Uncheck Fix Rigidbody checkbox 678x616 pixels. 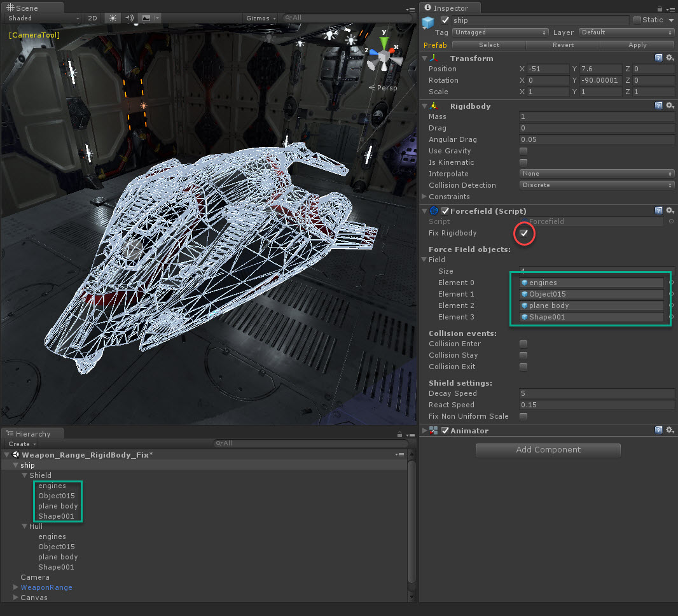(x=523, y=233)
